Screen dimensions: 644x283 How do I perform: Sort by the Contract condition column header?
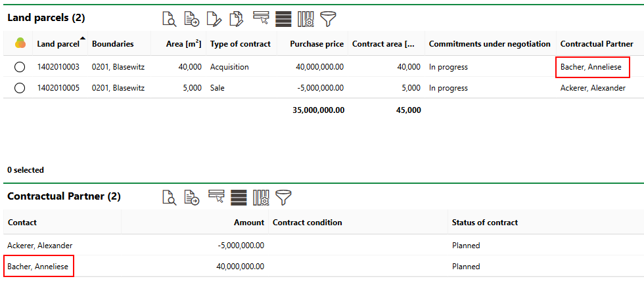(308, 223)
